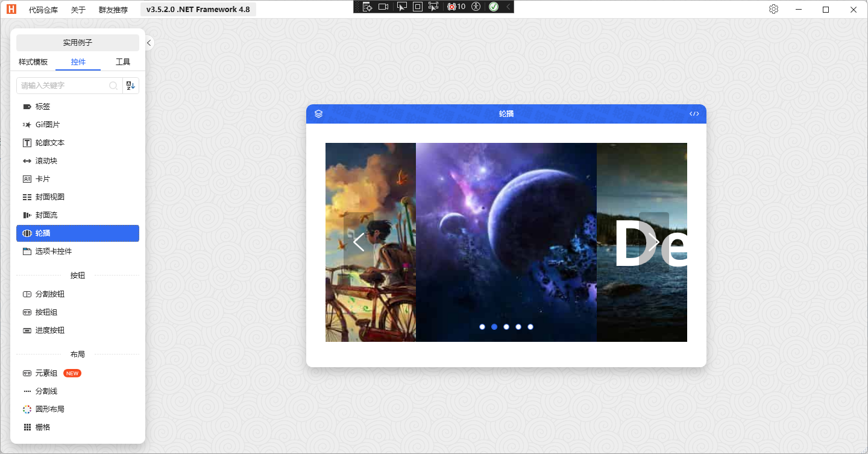Click the orange H app logo
This screenshot has height=454, width=868.
11,9
